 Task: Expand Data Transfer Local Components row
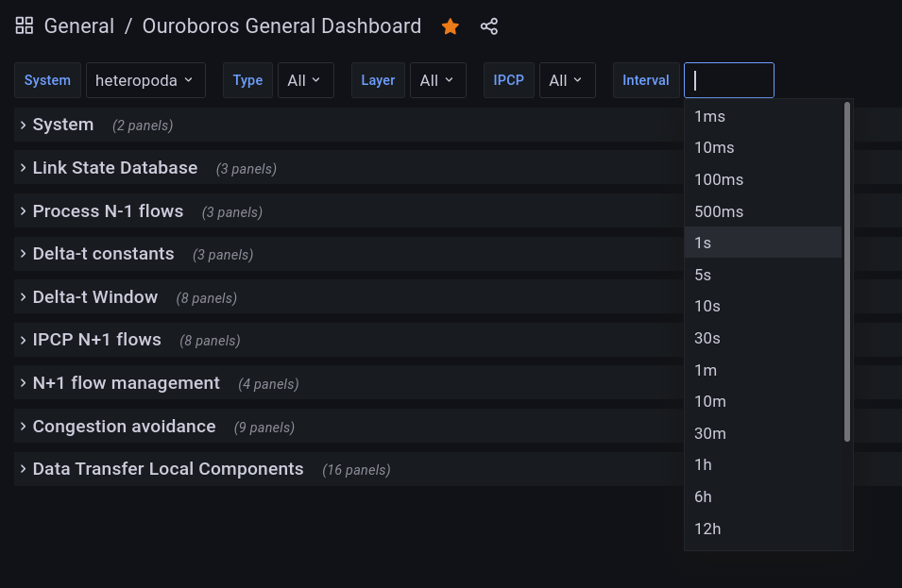[167, 469]
